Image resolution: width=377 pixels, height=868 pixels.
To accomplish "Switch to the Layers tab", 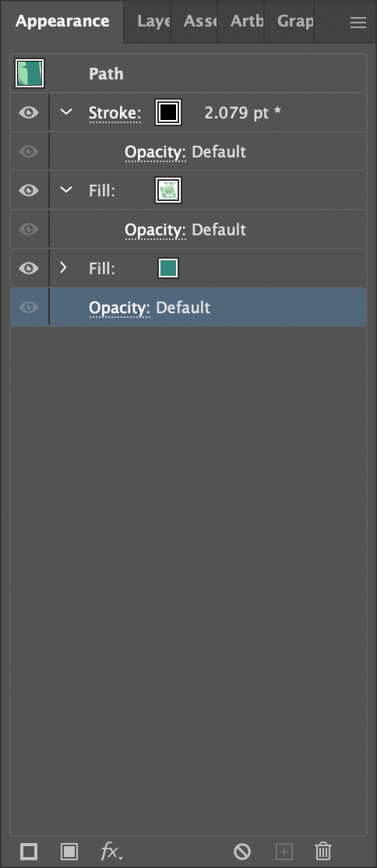I will pos(153,22).
